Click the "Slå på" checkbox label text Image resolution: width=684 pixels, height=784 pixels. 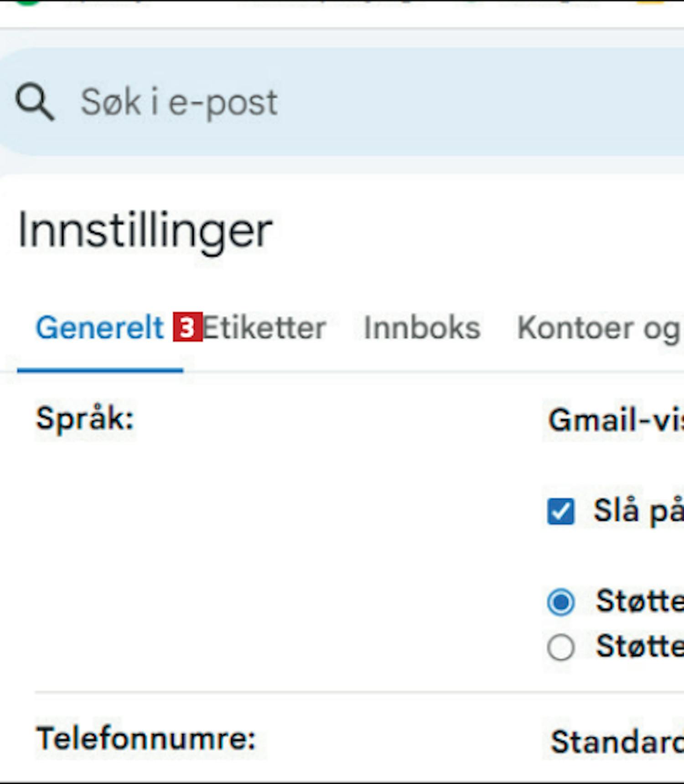pos(638,511)
